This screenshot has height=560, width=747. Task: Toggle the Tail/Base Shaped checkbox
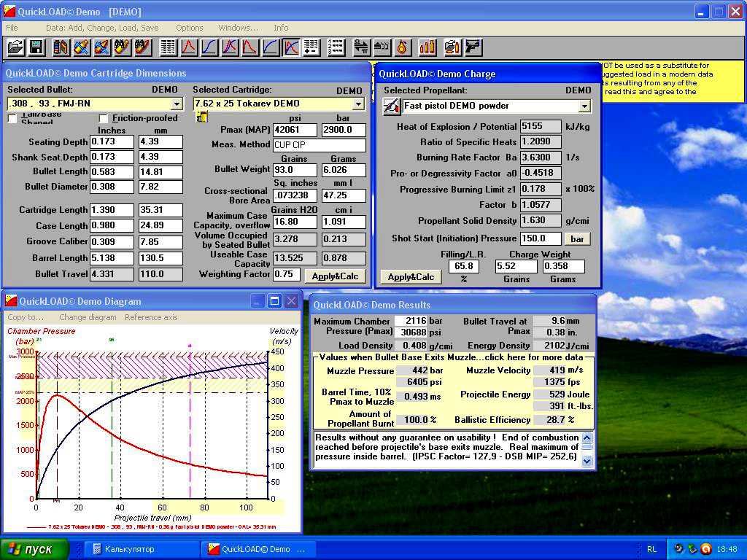coord(12,118)
